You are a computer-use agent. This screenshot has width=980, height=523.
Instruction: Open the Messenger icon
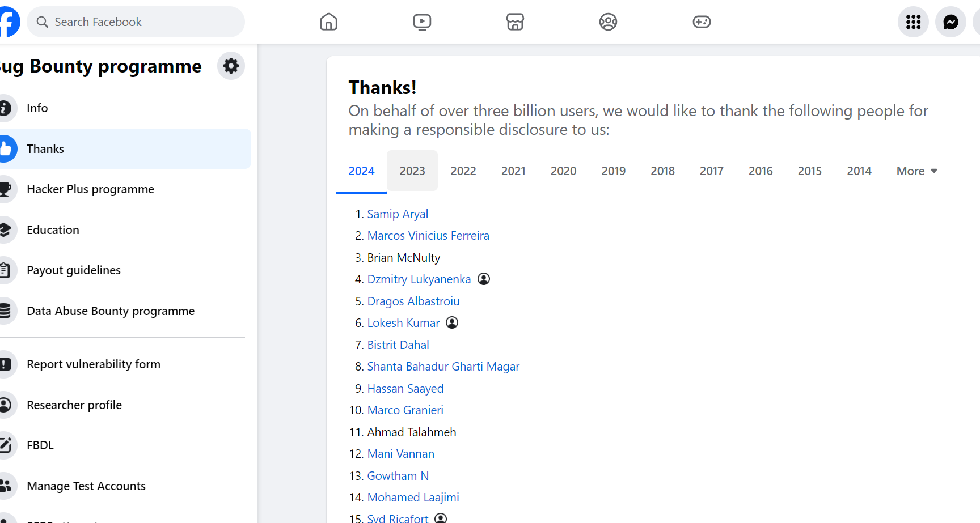[951, 22]
